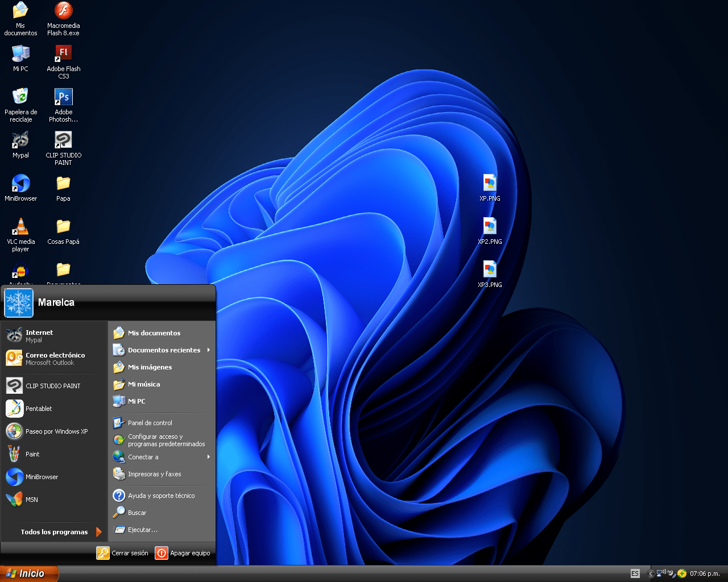Screen dimensions: 728x582
Task: Expand Documentos recientes submenu
Action: pos(164,350)
